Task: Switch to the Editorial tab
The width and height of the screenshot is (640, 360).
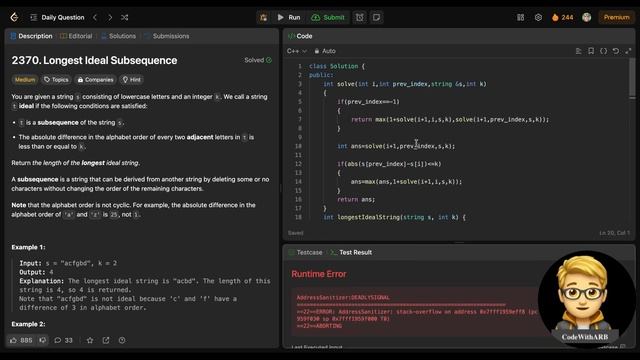Action: [76, 36]
